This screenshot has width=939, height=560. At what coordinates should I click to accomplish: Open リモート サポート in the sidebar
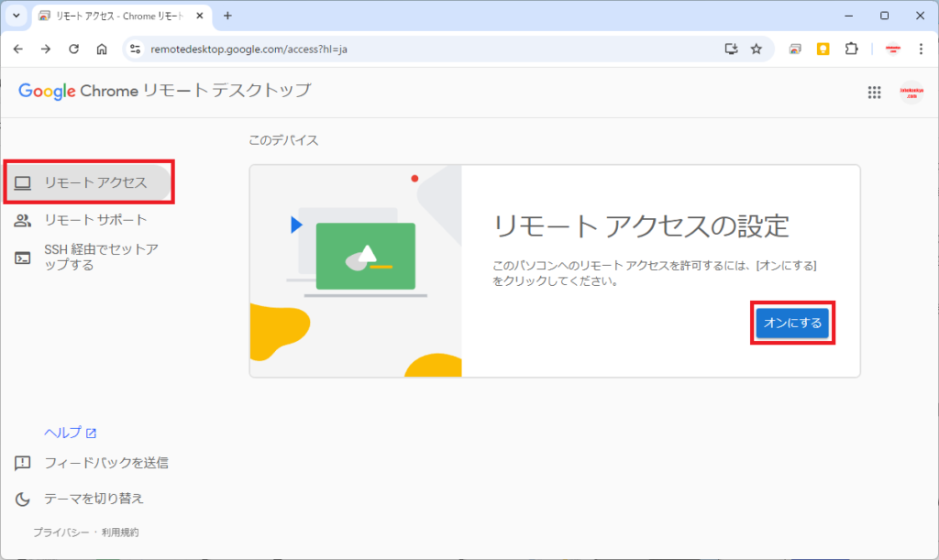pos(95,220)
